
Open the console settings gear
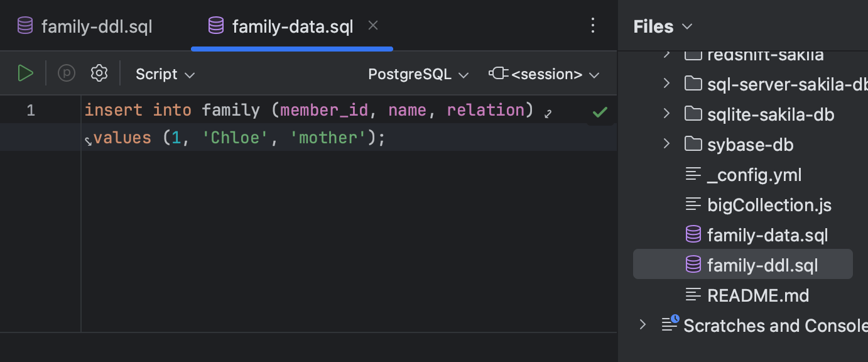pos(99,73)
